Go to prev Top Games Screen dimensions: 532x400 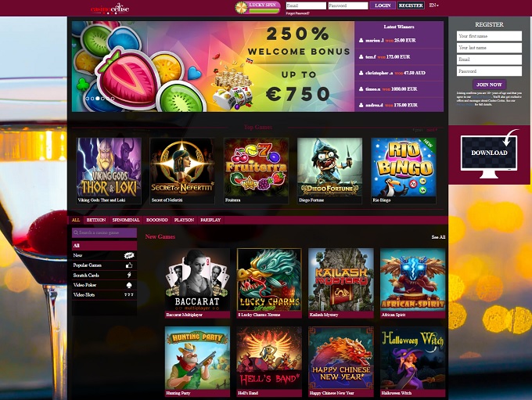418,130
